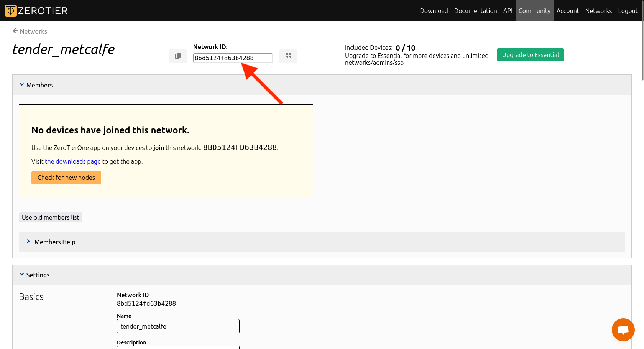Select the Community nav item
Image resolution: width=644 pixels, height=349 pixels.
click(534, 11)
